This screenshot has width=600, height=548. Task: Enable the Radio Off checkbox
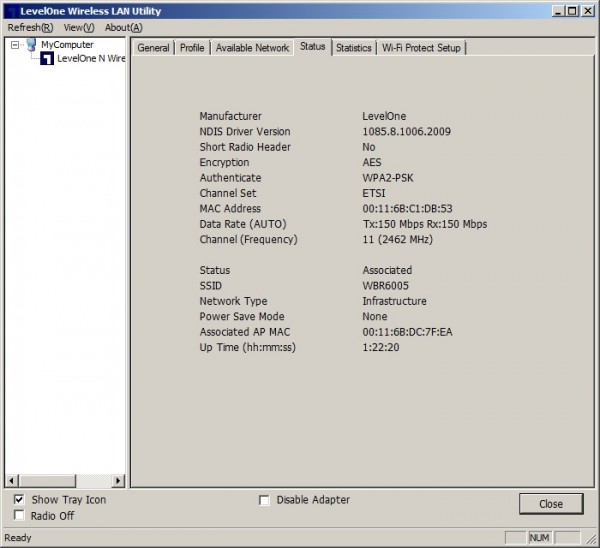click(x=19, y=515)
